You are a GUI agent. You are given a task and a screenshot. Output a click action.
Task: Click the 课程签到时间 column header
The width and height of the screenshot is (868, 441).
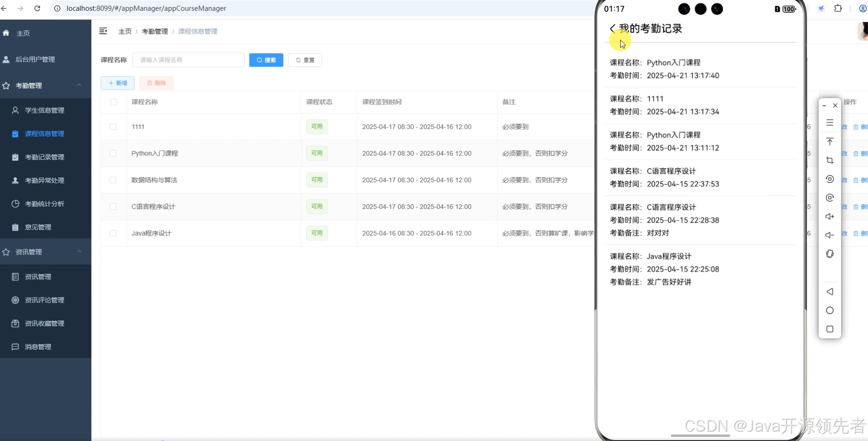(x=382, y=102)
